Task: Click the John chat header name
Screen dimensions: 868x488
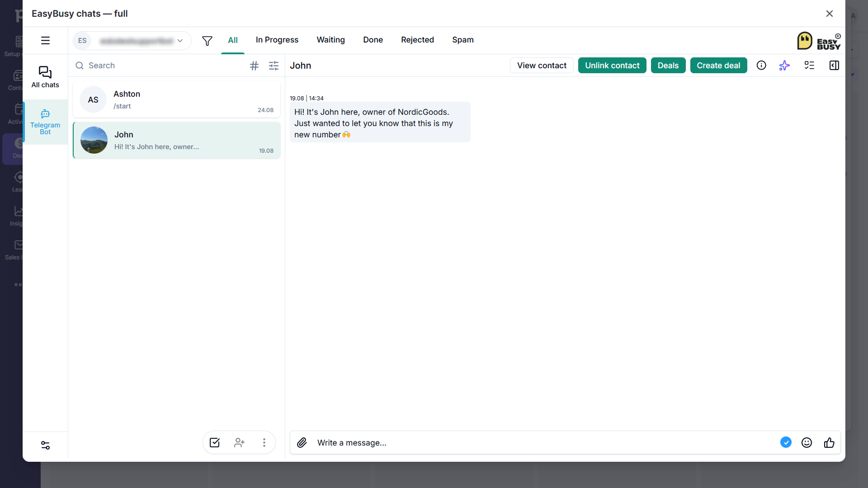Action: tap(300, 66)
